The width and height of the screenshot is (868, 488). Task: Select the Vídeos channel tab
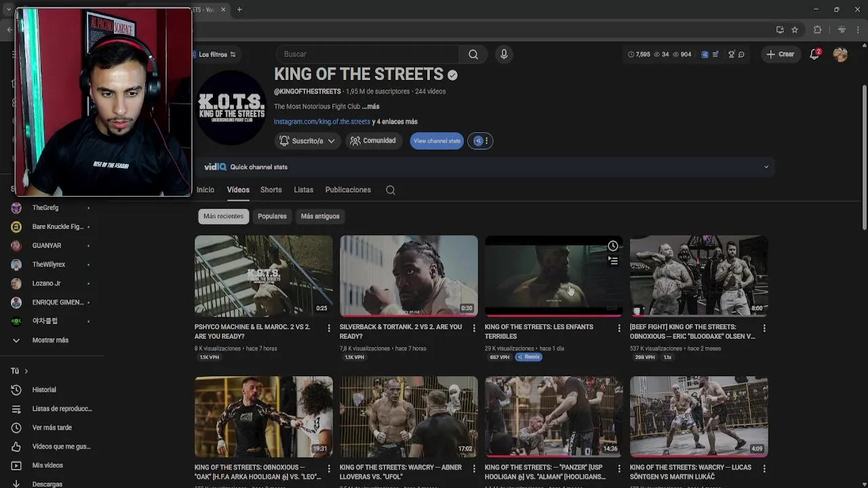238,190
